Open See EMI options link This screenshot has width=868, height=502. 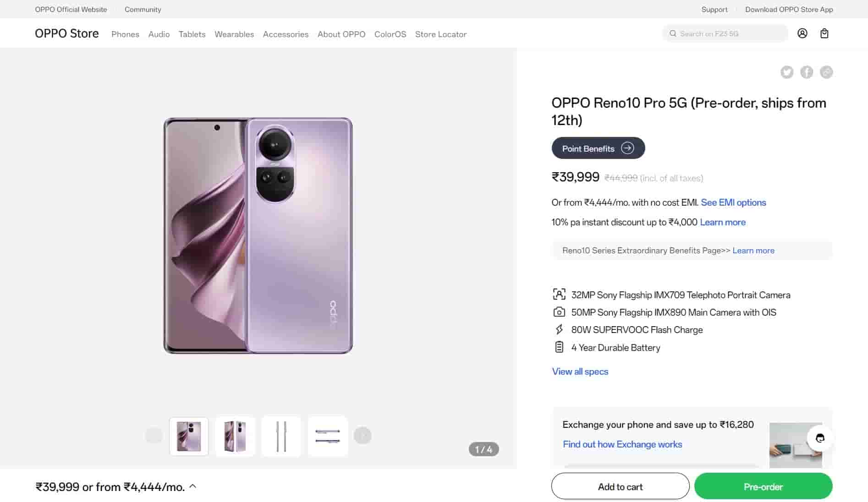(x=733, y=202)
